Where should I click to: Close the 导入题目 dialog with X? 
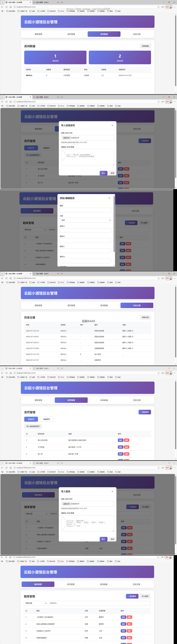pos(112,491)
